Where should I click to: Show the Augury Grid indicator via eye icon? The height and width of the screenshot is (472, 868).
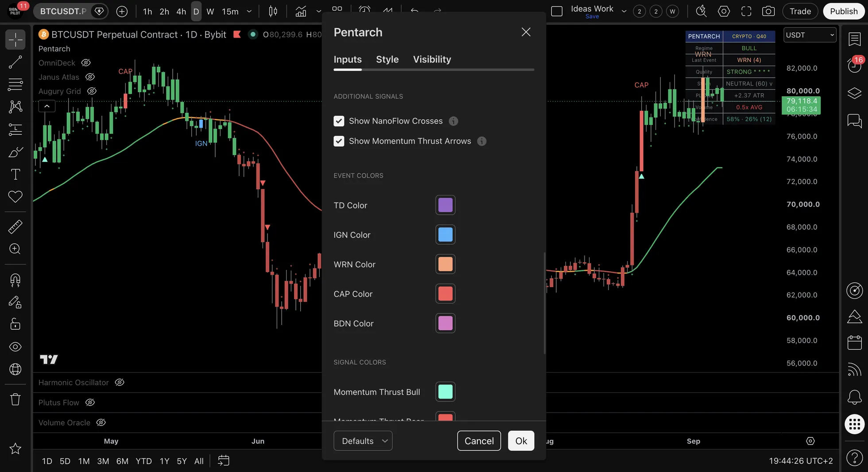(x=92, y=91)
